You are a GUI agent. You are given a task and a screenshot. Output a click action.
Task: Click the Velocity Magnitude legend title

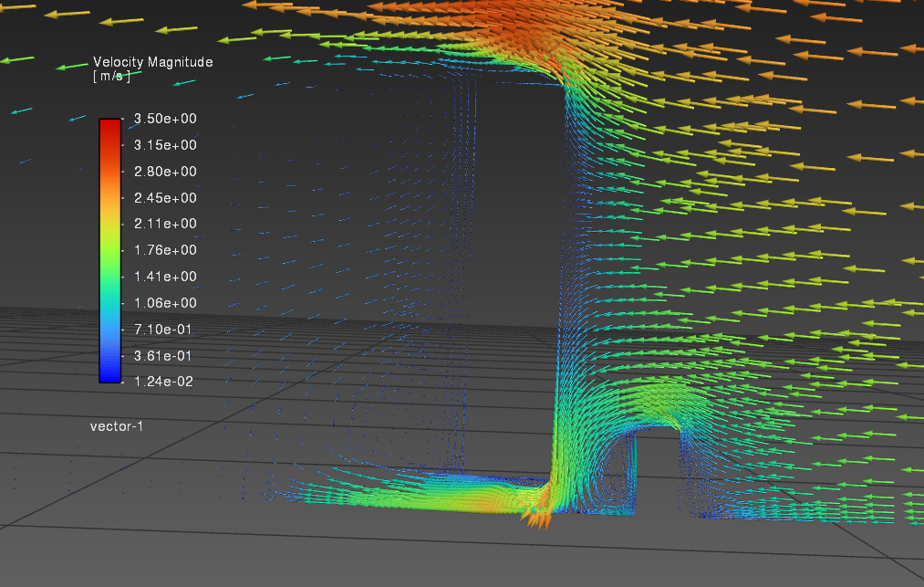click(152, 62)
